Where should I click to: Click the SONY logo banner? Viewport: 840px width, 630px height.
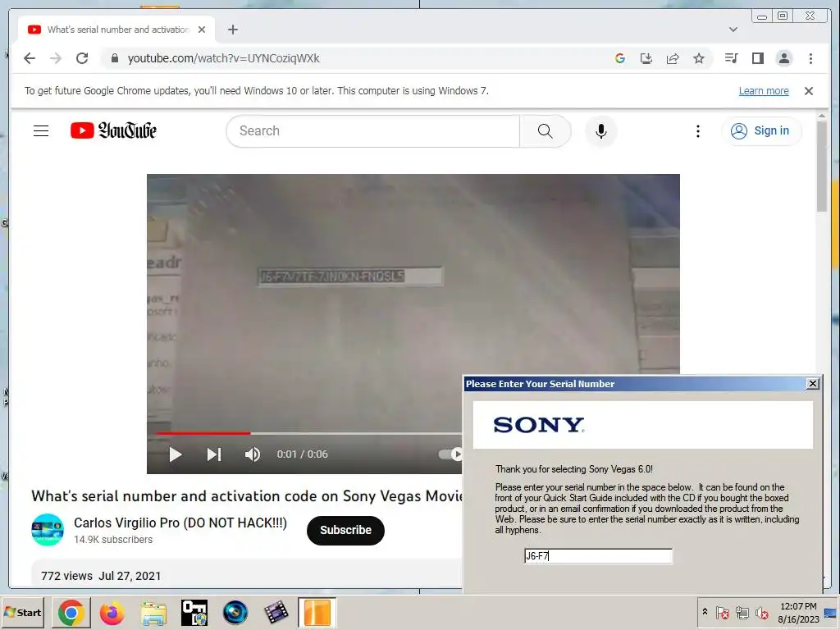[x=642, y=425]
